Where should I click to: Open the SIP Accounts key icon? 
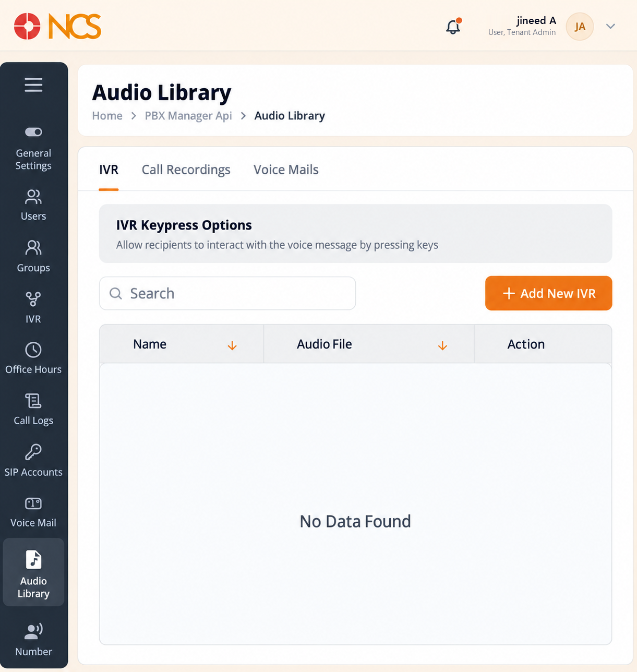pyautogui.click(x=33, y=452)
